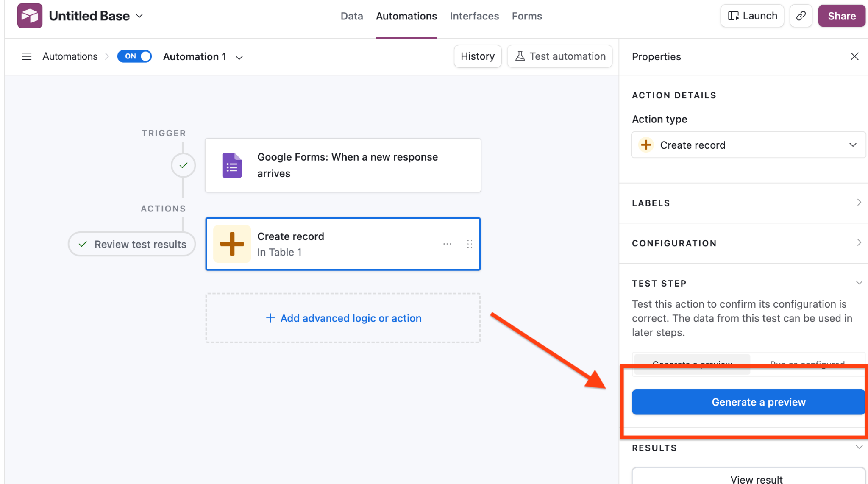Click the drag handle on the Create record action
This screenshot has height=484, width=868.
click(470, 244)
